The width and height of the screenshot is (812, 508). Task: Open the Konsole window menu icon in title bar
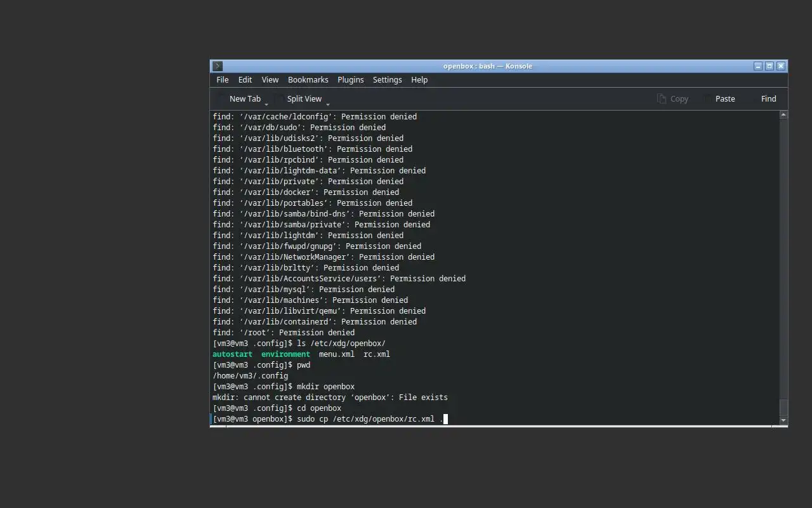pos(218,66)
